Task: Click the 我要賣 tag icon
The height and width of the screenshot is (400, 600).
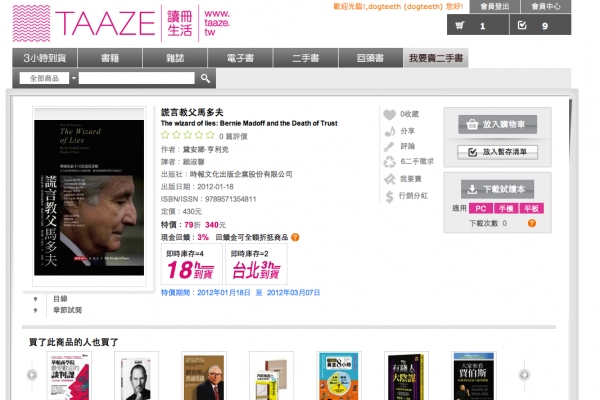Action: (x=390, y=179)
